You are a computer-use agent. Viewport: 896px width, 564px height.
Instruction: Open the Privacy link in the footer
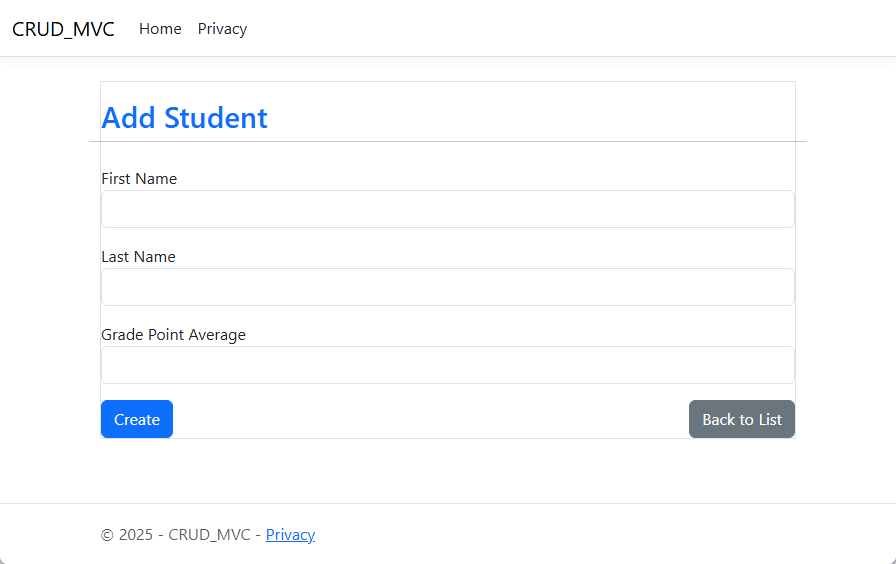[x=290, y=535]
